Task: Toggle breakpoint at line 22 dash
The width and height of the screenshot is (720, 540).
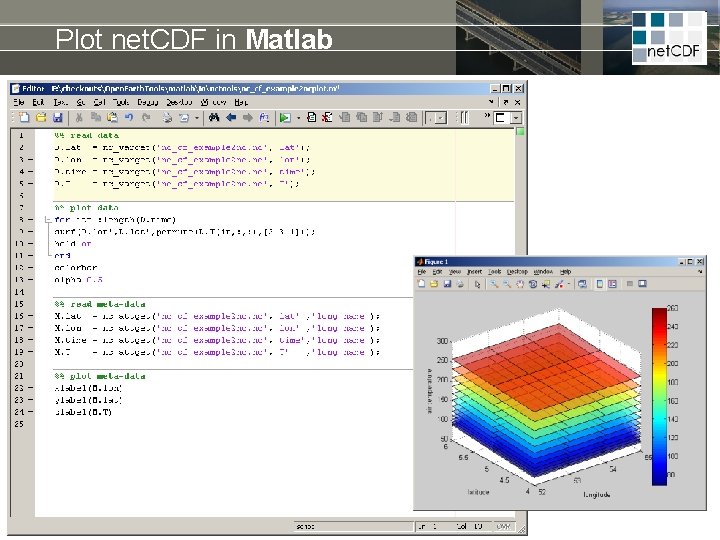Action: (30, 388)
